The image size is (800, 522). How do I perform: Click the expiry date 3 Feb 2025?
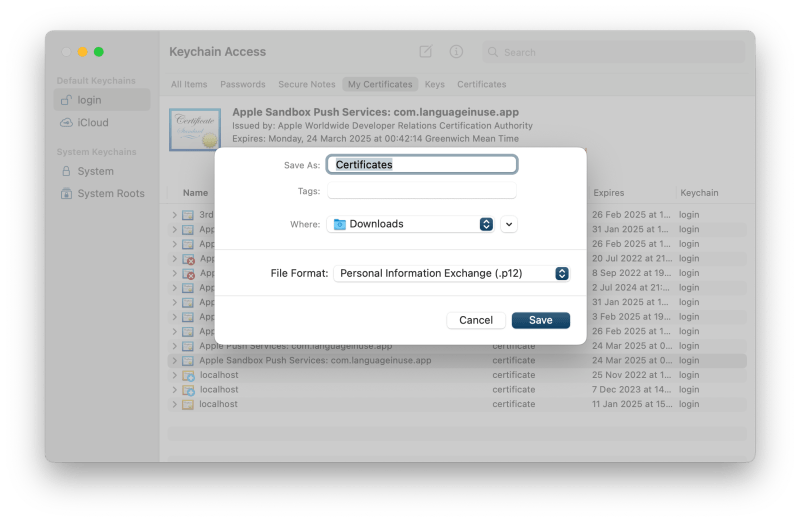631,316
